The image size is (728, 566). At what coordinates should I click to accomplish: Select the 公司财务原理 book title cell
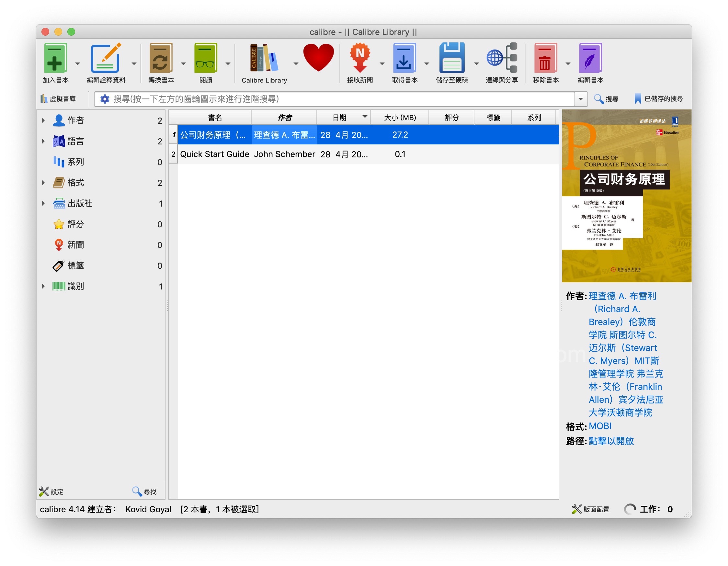215,135
